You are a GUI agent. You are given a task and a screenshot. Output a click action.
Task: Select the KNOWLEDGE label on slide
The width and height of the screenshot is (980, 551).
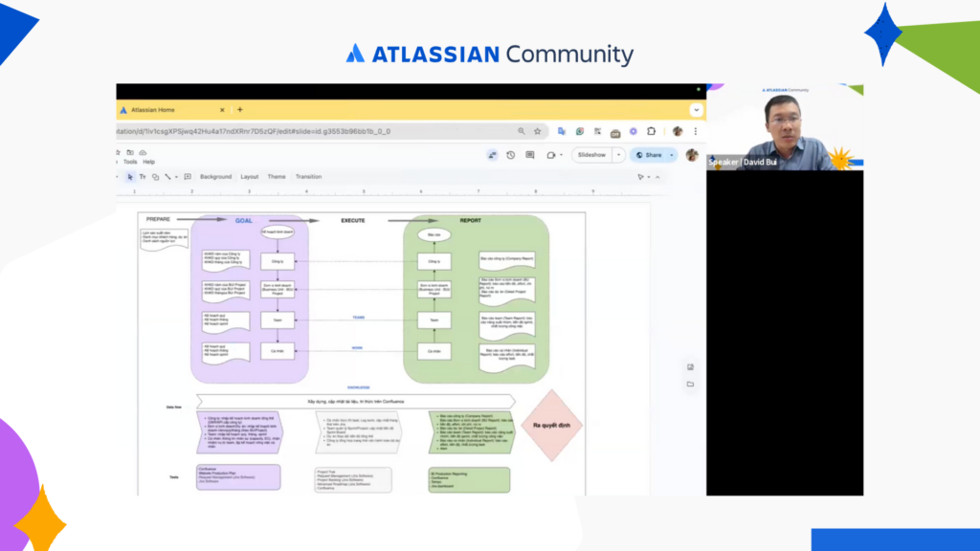coord(359,387)
